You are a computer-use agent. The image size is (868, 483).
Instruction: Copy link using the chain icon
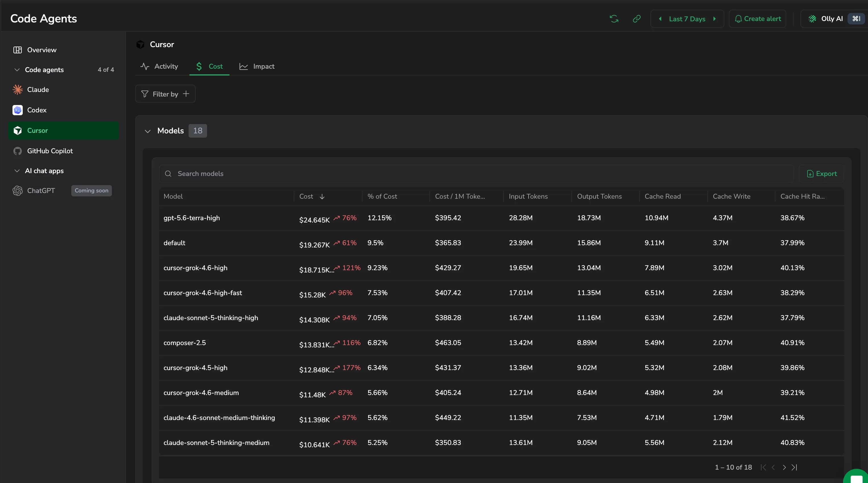pyautogui.click(x=637, y=19)
